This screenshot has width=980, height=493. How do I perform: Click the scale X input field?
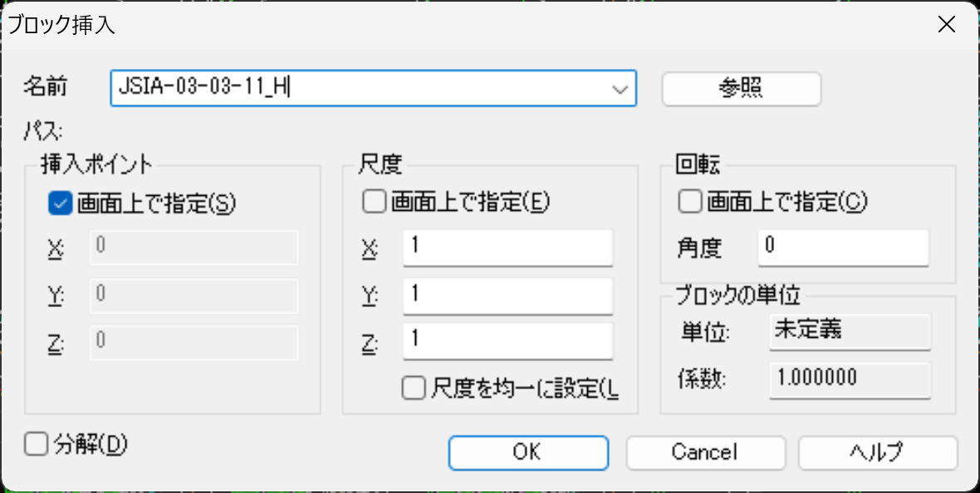(507, 247)
